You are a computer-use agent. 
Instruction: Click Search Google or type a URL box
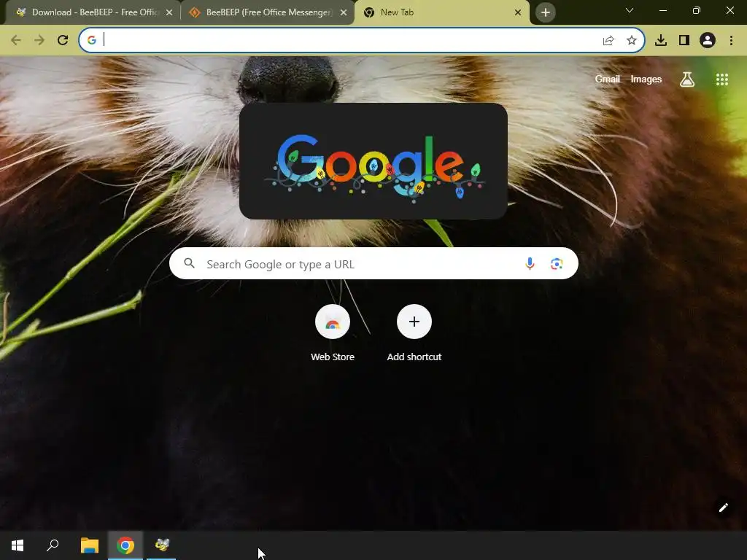[x=373, y=263]
